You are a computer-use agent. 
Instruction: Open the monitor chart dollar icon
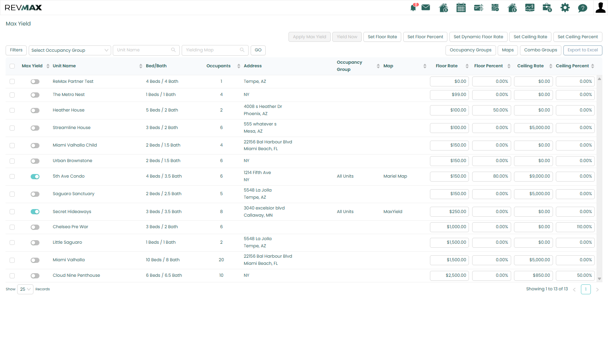[530, 8]
